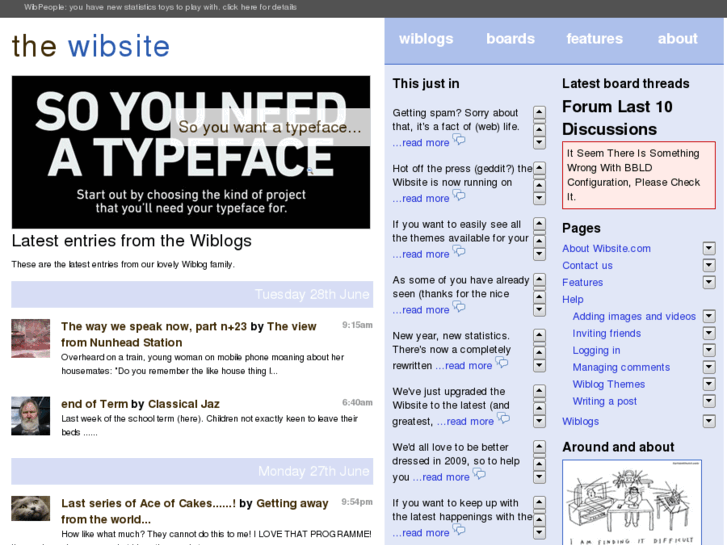Viewport: 727px width, 545px height.
Task: Expand dropdown next to About Wibsite.com
Action: click(709, 248)
